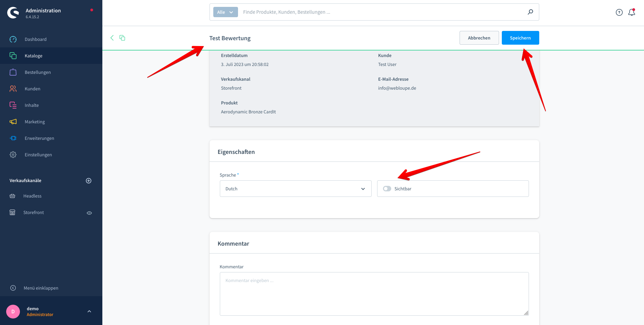Screen dimensions: 644x325
Task: Open the Headless sales channel
Action: pyautogui.click(x=32, y=196)
